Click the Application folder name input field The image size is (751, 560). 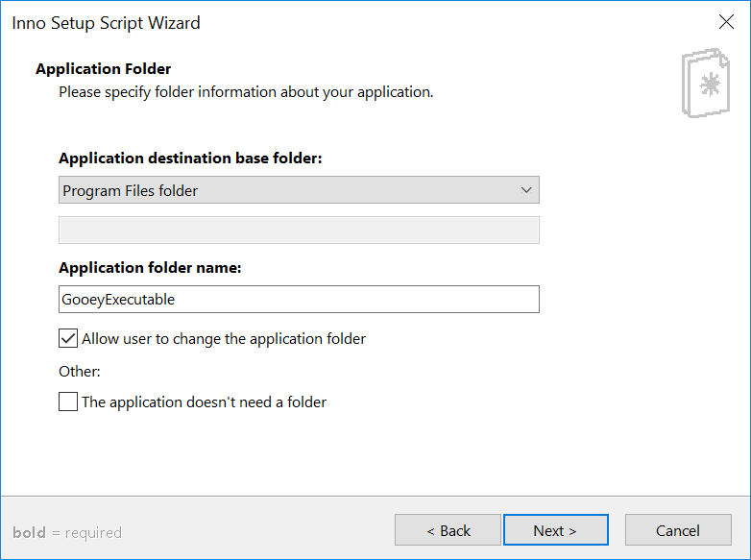tap(299, 300)
